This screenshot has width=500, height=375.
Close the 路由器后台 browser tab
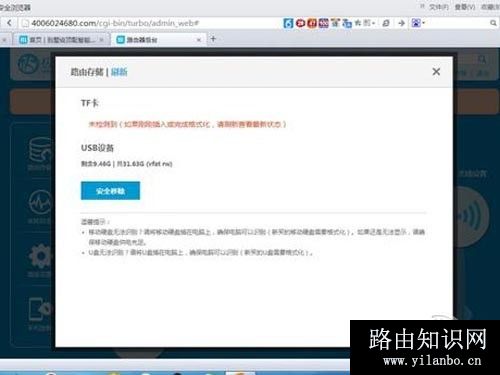tap(199, 40)
